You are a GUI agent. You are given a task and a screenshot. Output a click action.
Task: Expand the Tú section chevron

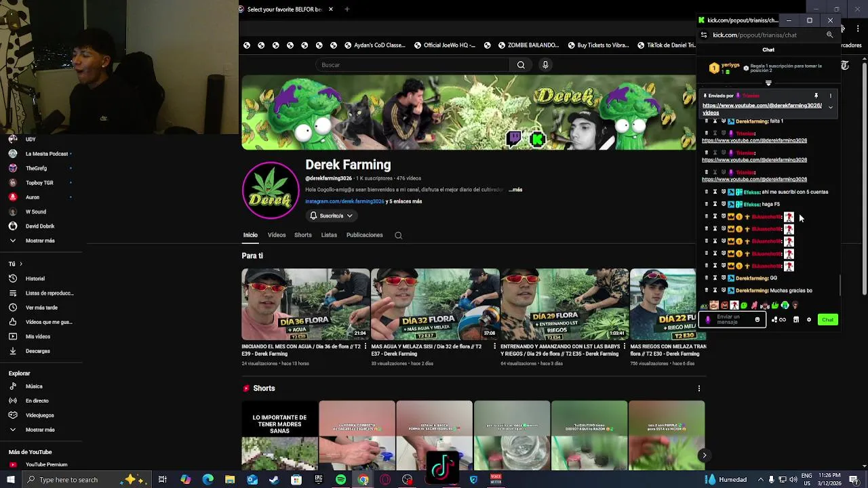click(x=20, y=264)
